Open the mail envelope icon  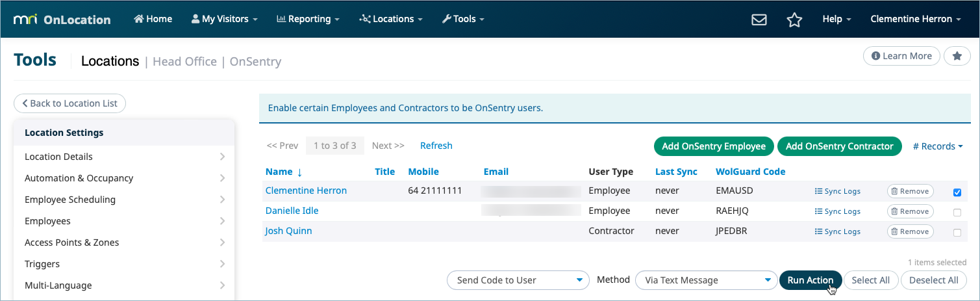[759, 20]
